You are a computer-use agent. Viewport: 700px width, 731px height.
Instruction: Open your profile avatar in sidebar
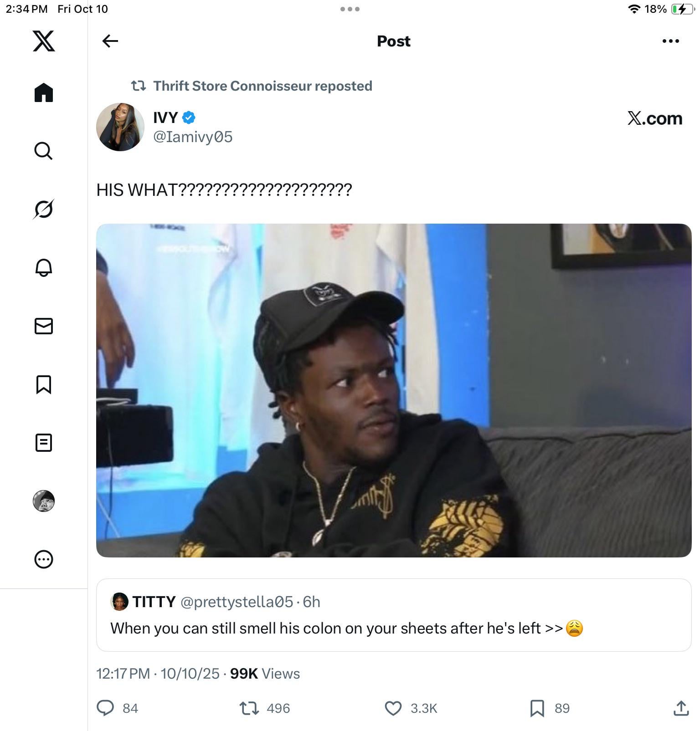pyautogui.click(x=44, y=501)
